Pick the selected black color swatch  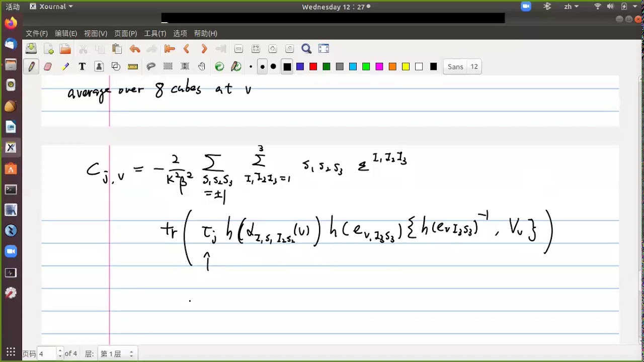287,66
